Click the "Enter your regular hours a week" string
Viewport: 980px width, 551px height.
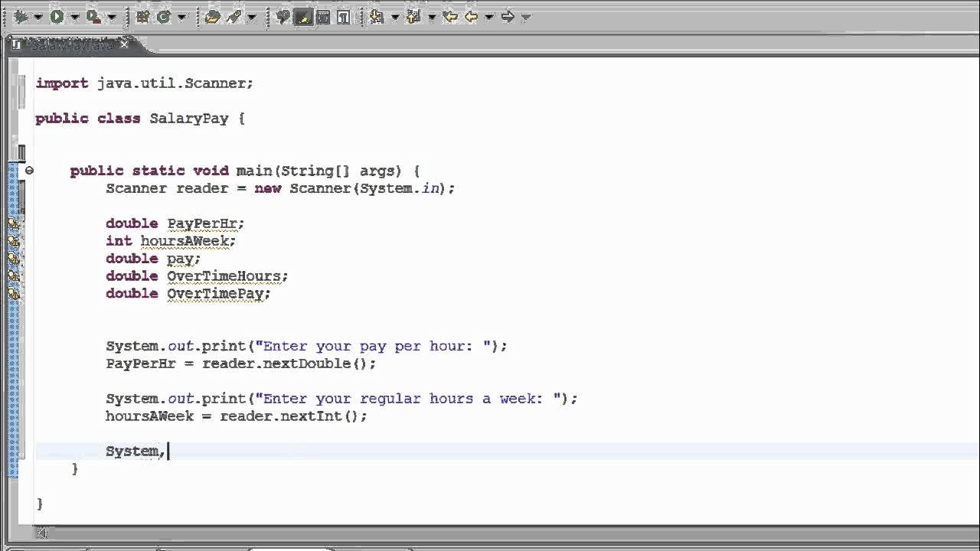pyautogui.click(x=409, y=399)
